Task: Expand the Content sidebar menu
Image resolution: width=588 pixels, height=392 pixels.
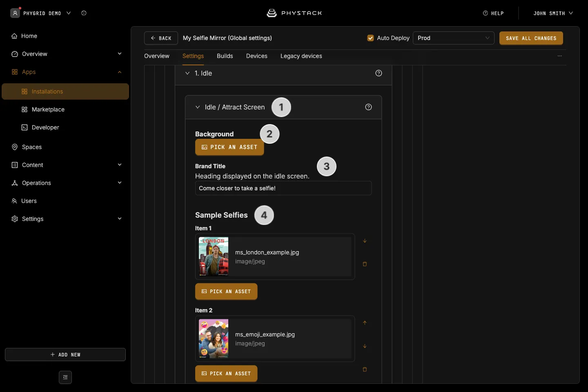Action: click(120, 165)
